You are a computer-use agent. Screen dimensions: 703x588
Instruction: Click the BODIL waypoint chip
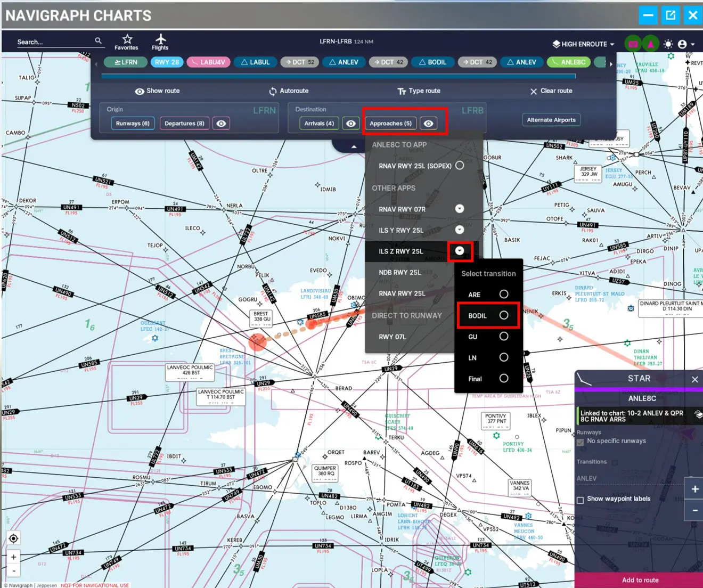pyautogui.click(x=432, y=62)
